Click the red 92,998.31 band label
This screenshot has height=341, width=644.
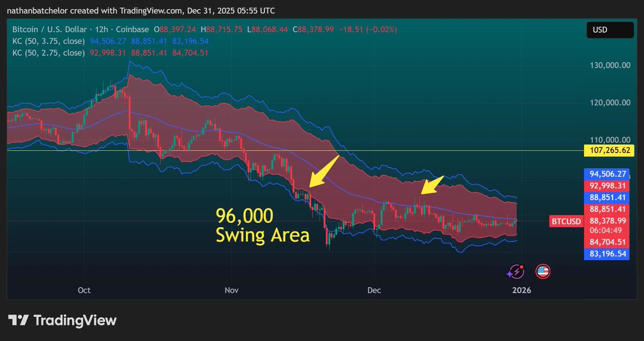point(608,185)
